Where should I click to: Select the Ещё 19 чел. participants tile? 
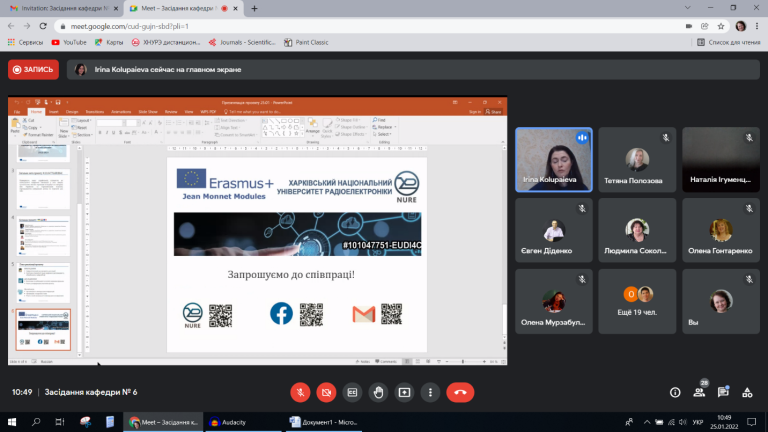pos(637,301)
